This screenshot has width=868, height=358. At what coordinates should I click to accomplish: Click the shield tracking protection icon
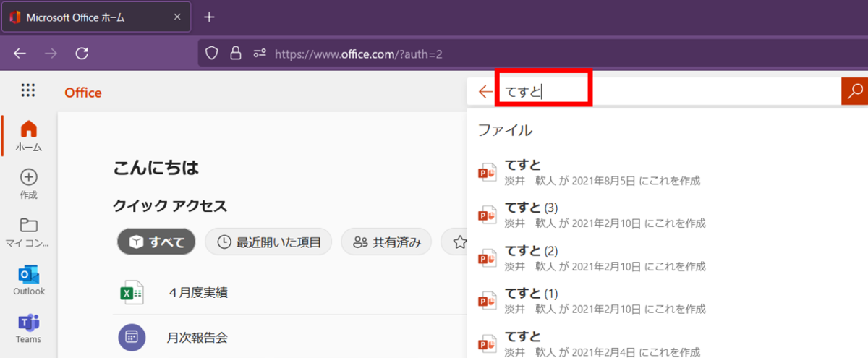pos(212,53)
